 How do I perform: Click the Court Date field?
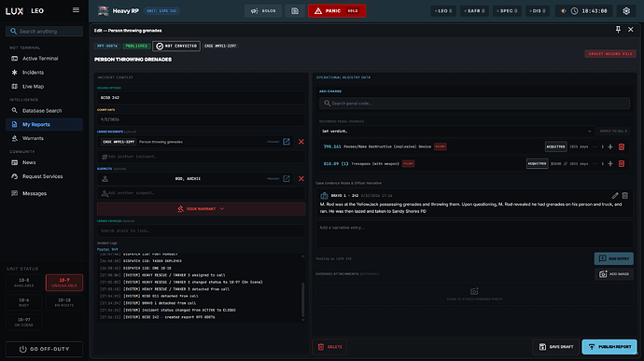(x=202, y=119)
